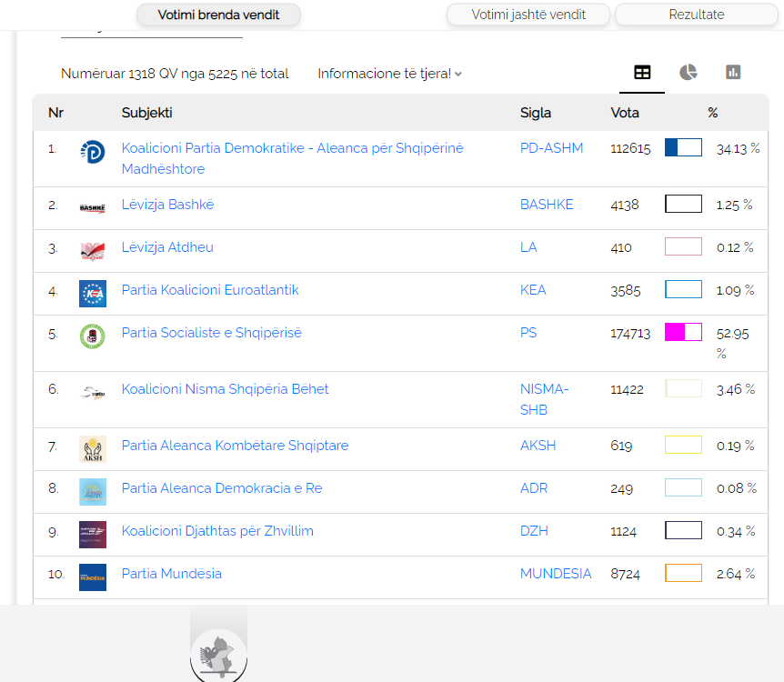Click the Partia Mundësia logo
This screenshot has height=682, width=784.
coord(92,577)
